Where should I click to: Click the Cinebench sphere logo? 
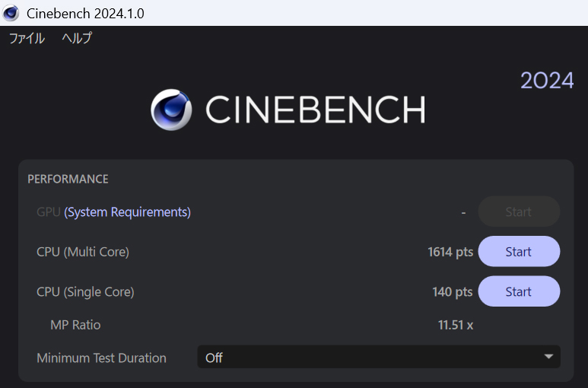coord(171,110)
